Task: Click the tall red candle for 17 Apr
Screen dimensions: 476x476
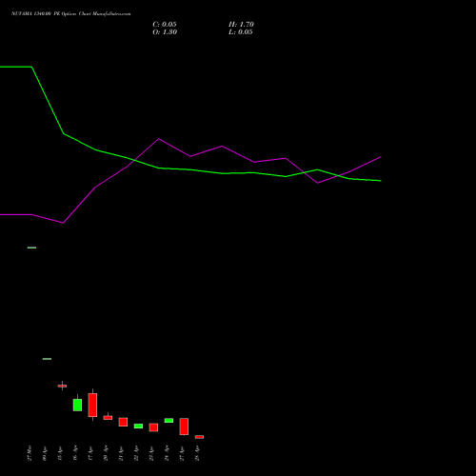Action: (x=92, y=405)
